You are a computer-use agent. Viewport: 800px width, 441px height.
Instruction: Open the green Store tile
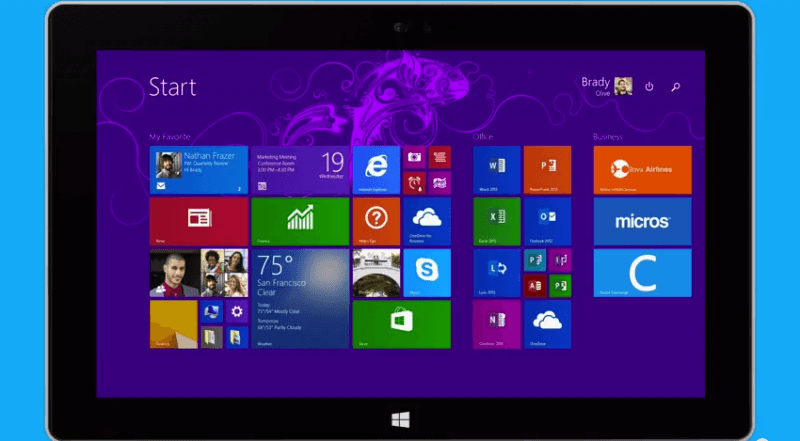(402, 325)
